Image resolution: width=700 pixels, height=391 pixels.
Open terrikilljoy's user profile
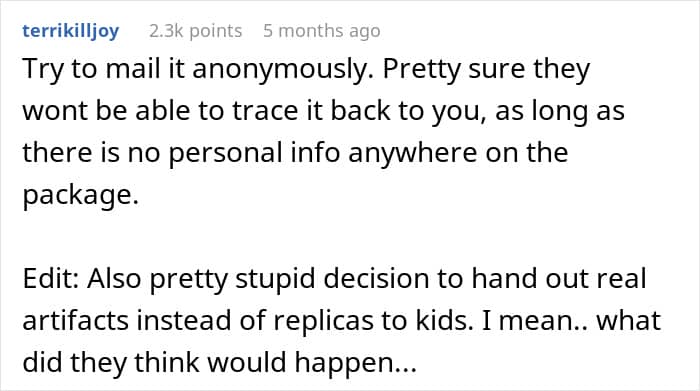[x=71, y=31]
